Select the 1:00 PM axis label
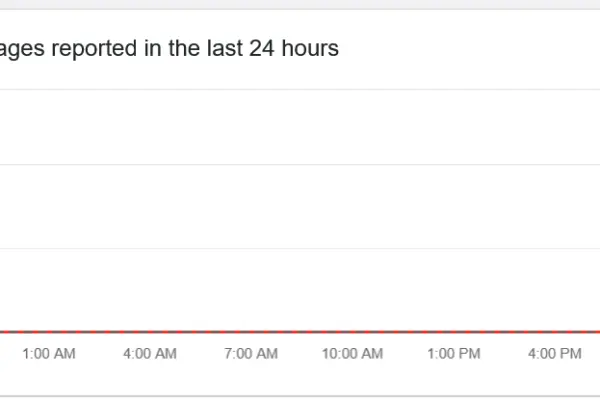The height and width of the screenshot is (400, 600). click(454, 354)
